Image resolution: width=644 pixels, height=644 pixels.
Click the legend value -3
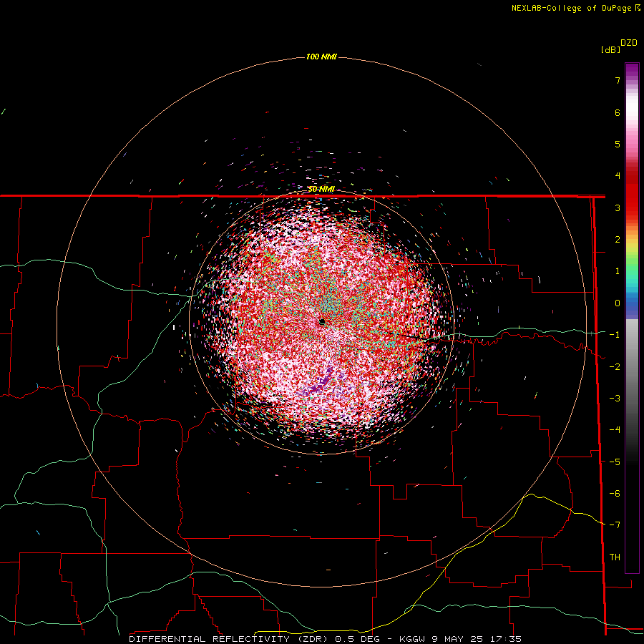pos(615,399)
